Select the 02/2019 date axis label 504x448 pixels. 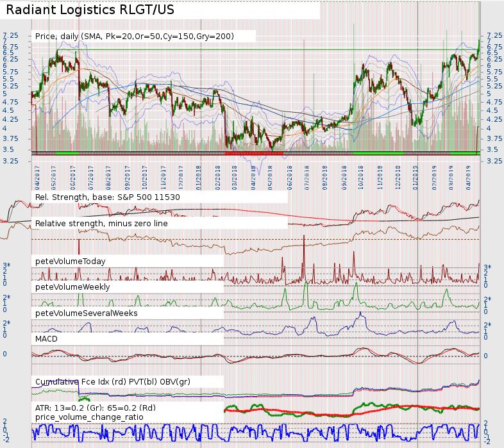tap(434, 178)
